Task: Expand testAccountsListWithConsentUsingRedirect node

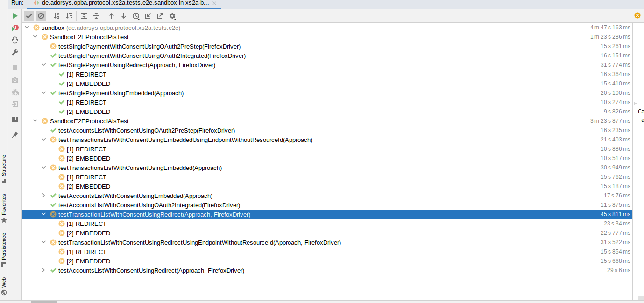Action: point(44,271)
